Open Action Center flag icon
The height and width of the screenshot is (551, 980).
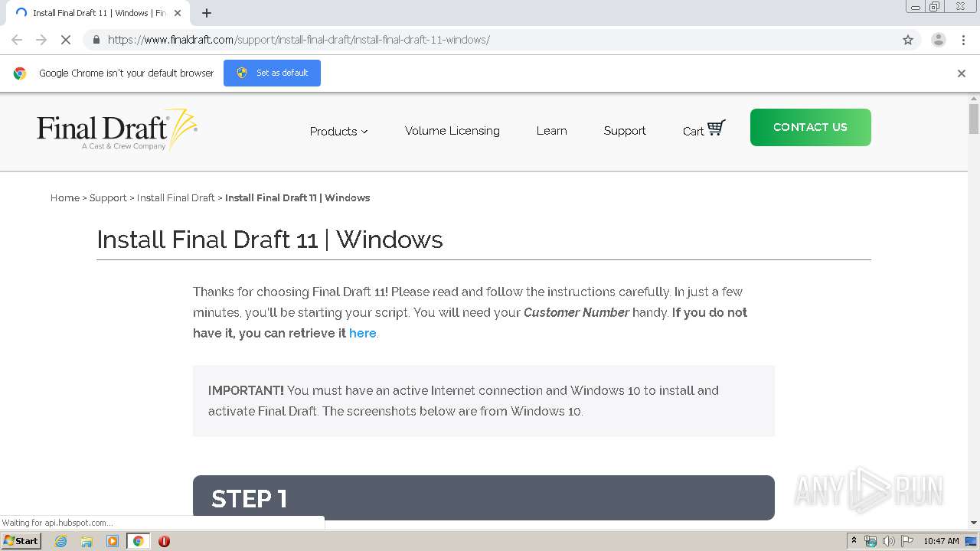tap(907, 541)
